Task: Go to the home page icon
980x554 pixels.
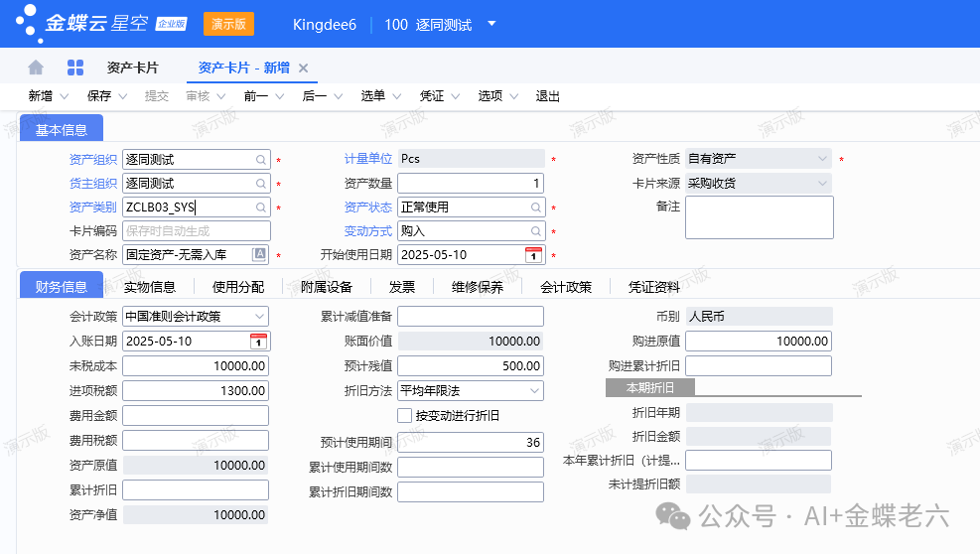Action: tap(36, 68)
